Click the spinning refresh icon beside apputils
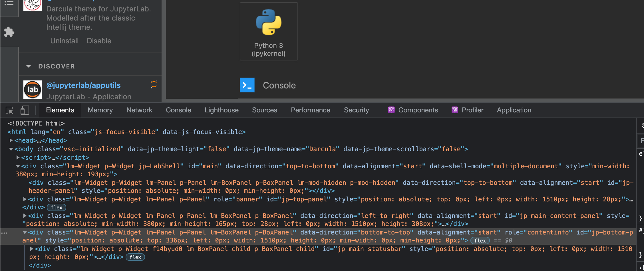This screenshot has height=271, width=644. (154, 84)
